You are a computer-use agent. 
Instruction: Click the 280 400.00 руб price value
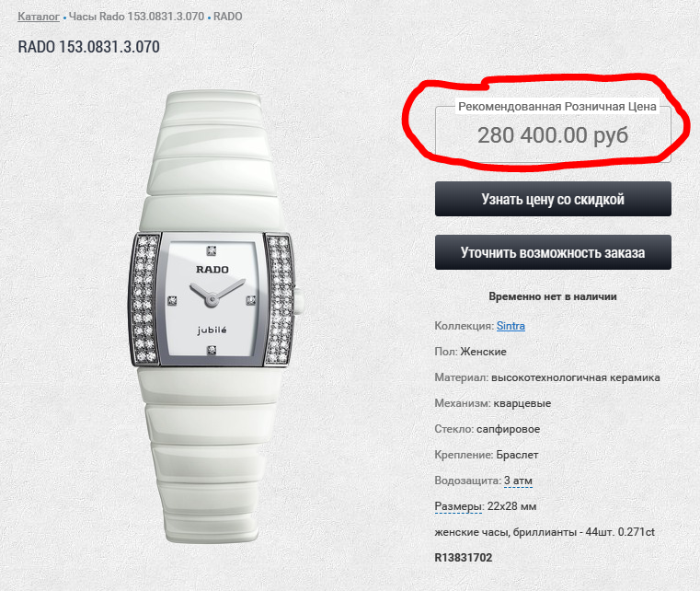pyautogui.click(x=553, y=135)
